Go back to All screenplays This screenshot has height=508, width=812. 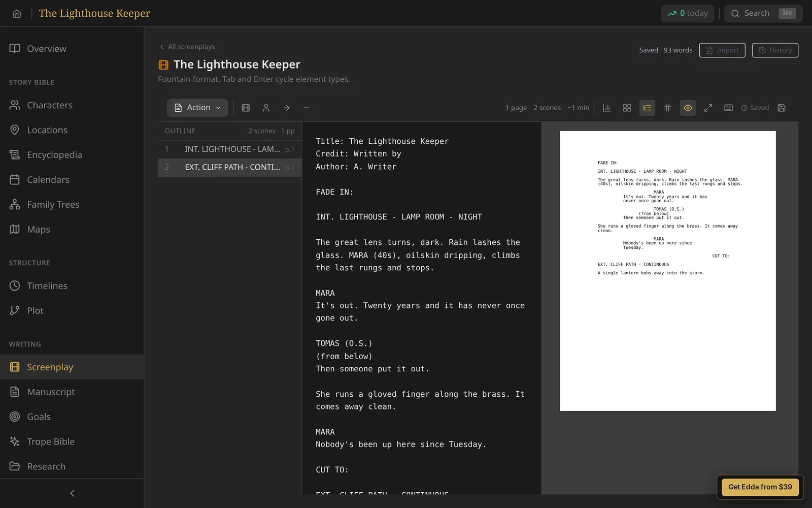(187, 47)
